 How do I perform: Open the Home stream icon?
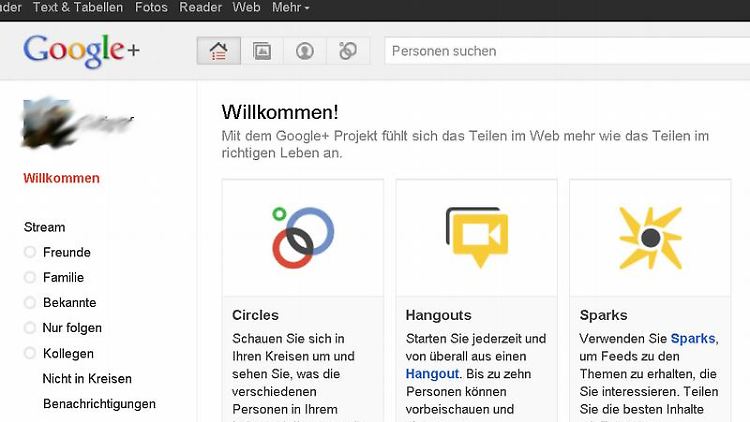coord(219,51)
